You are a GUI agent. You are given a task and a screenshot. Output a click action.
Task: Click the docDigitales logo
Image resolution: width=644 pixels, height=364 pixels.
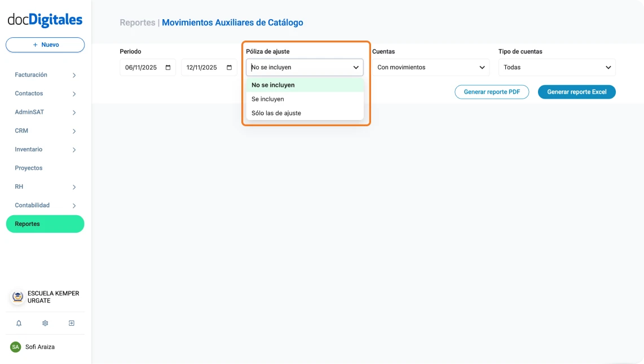44,19
